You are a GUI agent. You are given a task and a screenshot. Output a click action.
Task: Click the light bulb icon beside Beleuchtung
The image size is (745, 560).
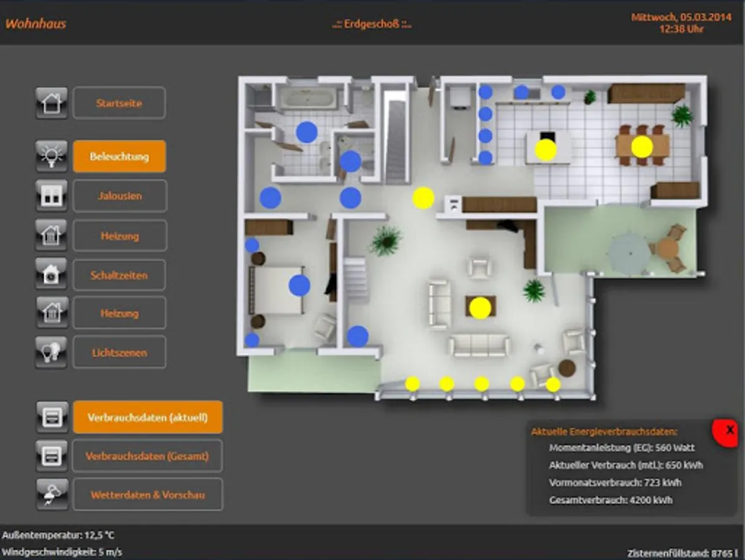[x=51, y=156]
